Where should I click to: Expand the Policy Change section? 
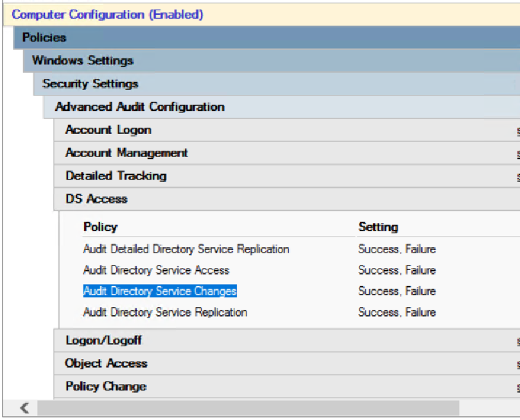105,386
